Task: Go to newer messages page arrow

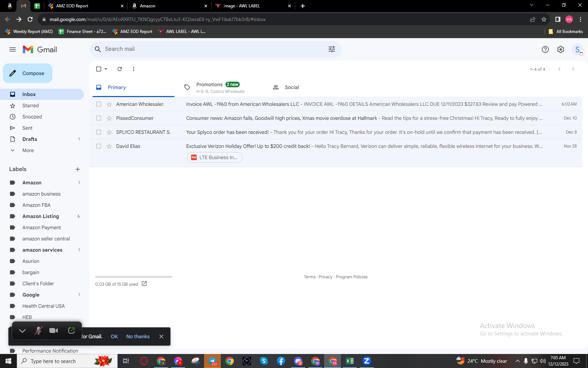Action: coord(559,69)
